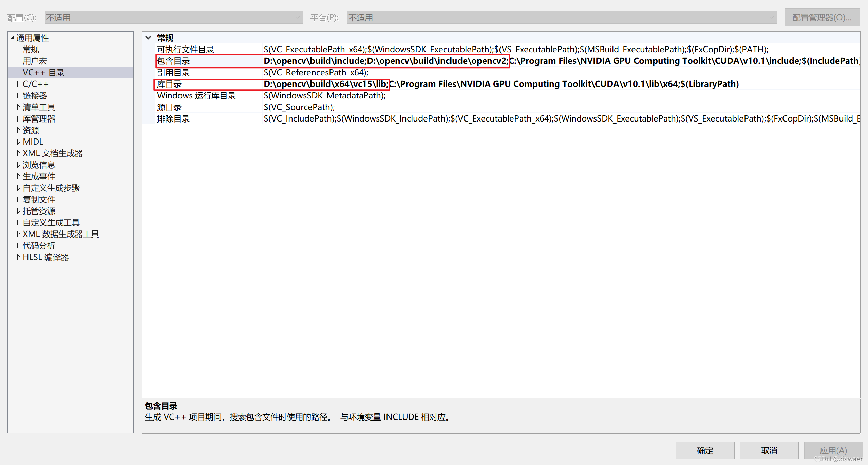Select the 可执行文件目录 property row
Screen dimensions: 868x465
pos(186,49)
